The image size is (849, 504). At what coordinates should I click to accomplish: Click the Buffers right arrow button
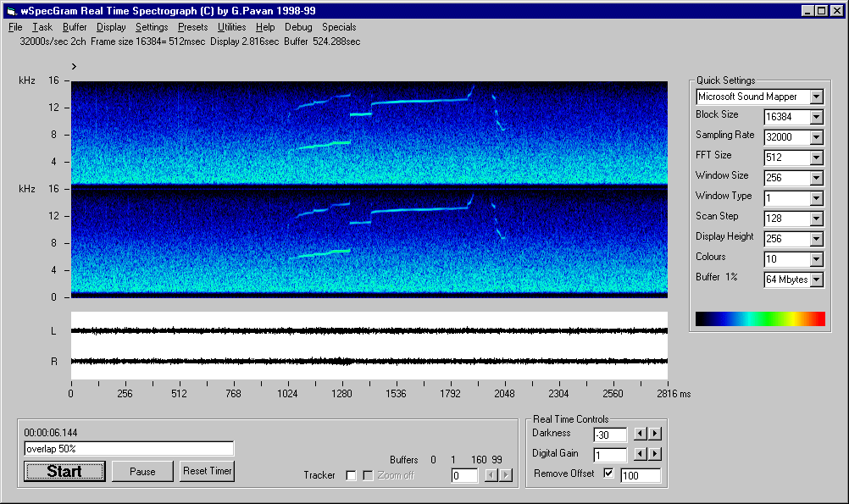point(506,475)
